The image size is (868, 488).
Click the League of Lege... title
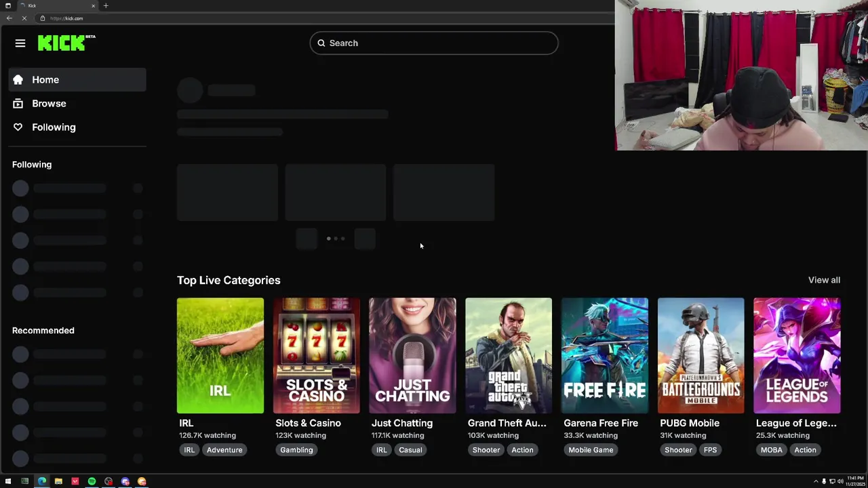pos(796,423)
